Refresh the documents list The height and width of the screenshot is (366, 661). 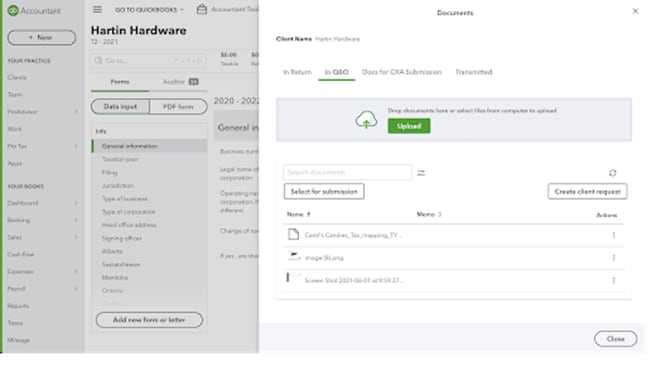coord(613,173)
